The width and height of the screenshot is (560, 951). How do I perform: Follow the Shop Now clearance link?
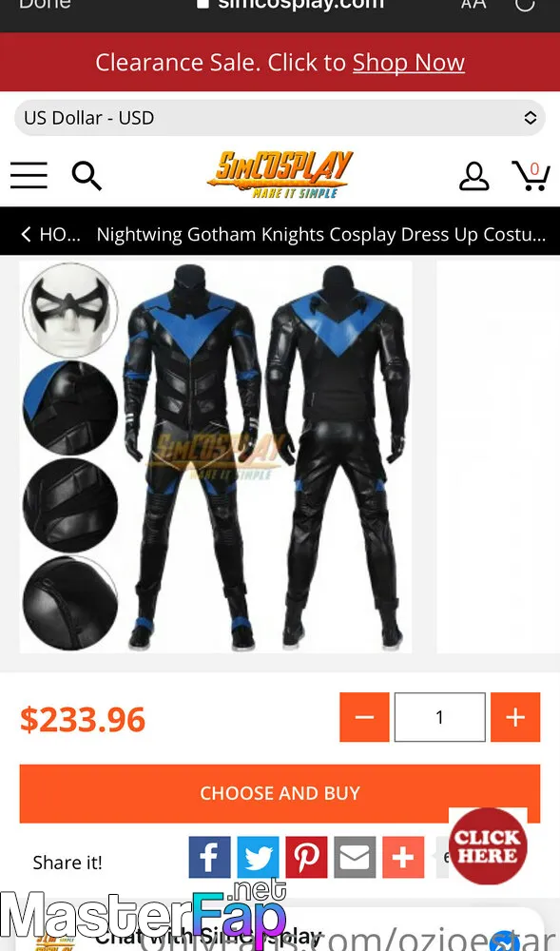point(409,63)
